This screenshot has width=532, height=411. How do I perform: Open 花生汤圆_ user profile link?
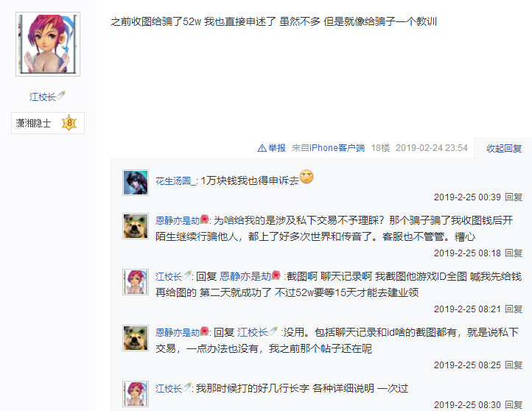[175, 180]
